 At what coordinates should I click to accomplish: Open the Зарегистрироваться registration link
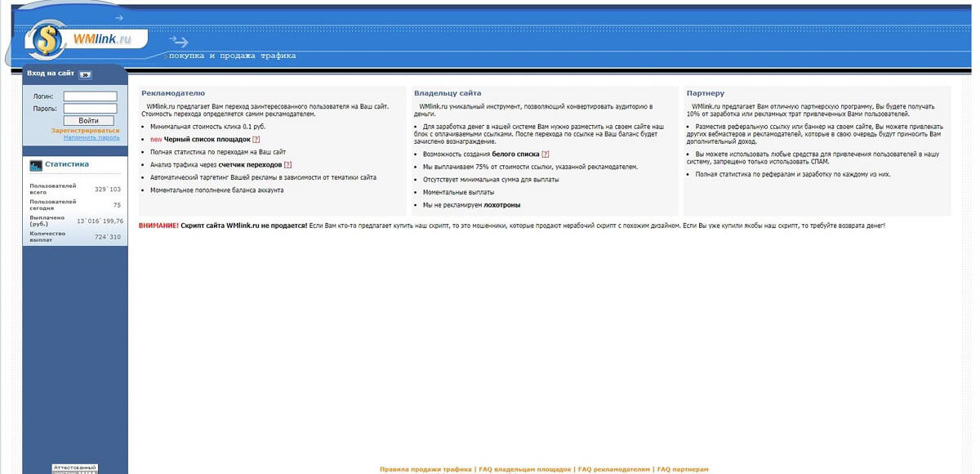[x=85, y=131]
